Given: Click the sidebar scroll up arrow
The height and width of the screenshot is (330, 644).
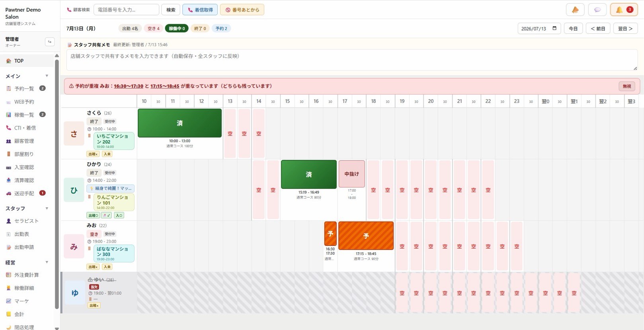Looking at the screenshot, I should click(x=57, y=55).
